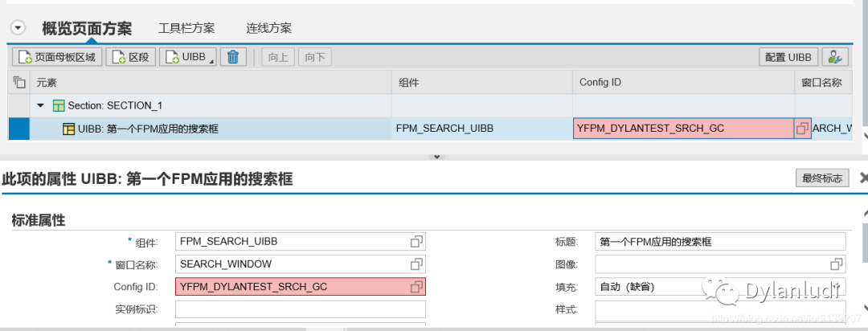Click the YFPM_DYLANTEST_SRCH_GC table cell

pos(683,129)
